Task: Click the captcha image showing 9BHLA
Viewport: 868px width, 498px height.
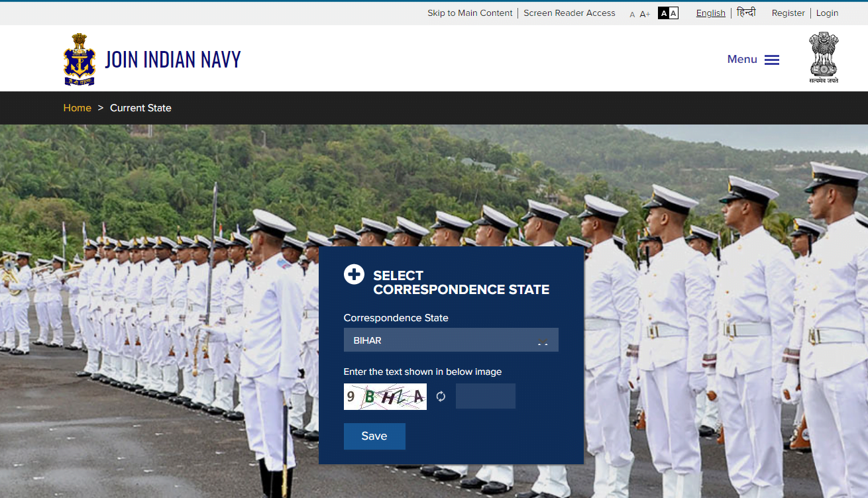Action: 385,397
